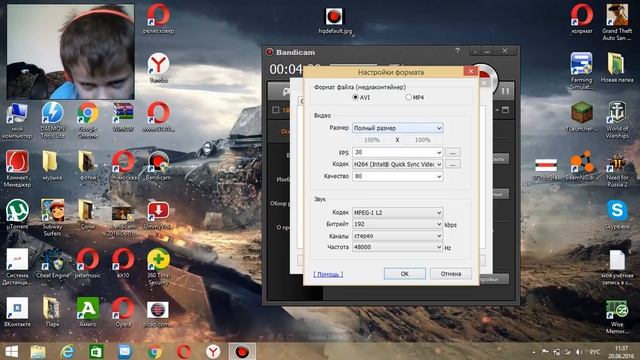
Task: Open the Yandex browser desktop shortcut
Action: coord(158,68)
